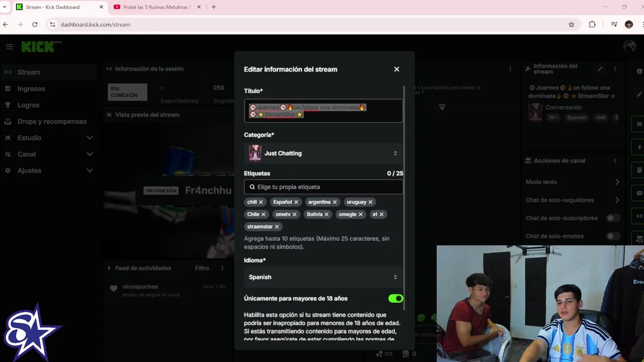Remove the straemstar tag
This screenshot has width=644, height=362.
[x=277, y=227]
